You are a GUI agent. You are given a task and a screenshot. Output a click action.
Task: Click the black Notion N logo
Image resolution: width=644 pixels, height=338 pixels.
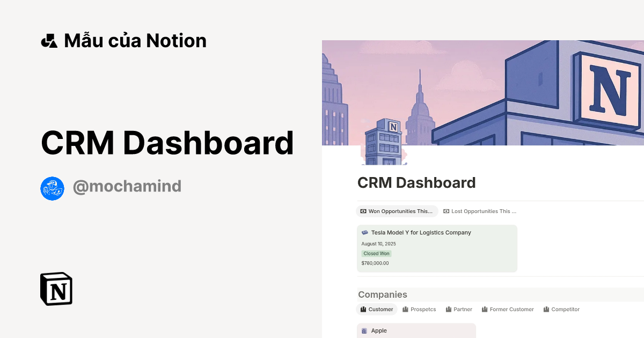click(56, 289)
